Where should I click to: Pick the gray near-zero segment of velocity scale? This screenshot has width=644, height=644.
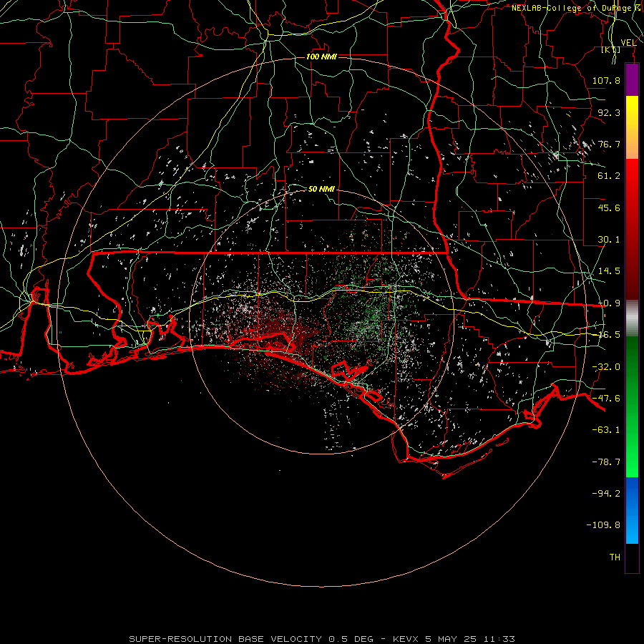(x=632, y=318)
